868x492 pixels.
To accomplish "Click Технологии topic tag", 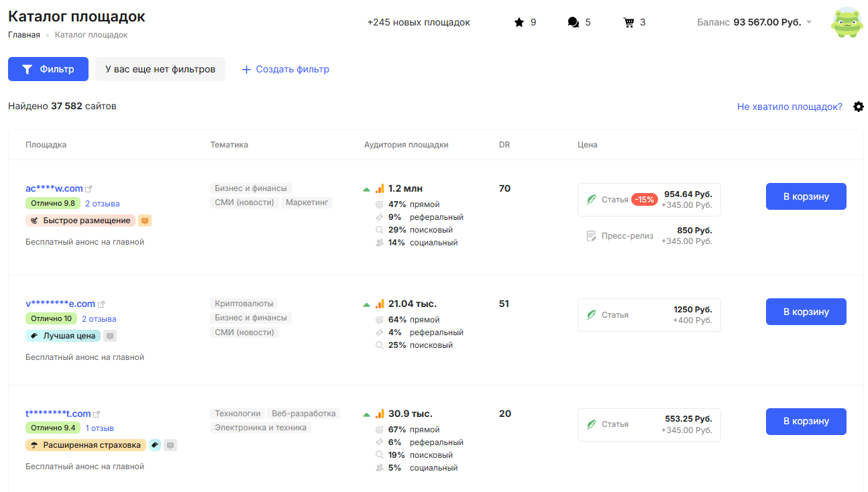I will click(x=237, y=414).
